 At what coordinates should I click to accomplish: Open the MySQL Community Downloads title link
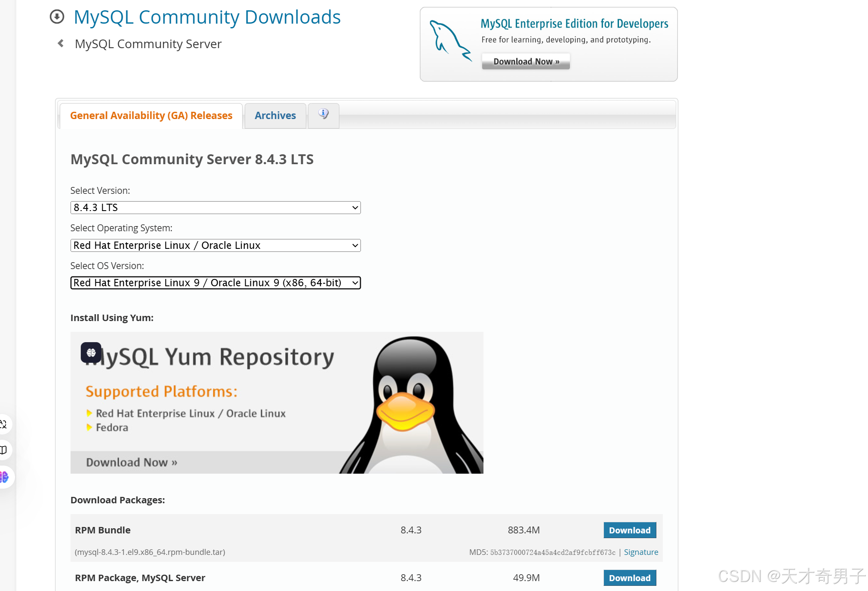207,17
